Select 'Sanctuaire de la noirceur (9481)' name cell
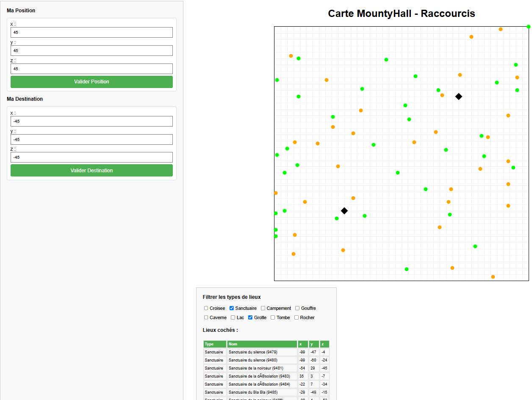Image resolution: width=532 pixels, height=400 pixels. tap(262, 368)
